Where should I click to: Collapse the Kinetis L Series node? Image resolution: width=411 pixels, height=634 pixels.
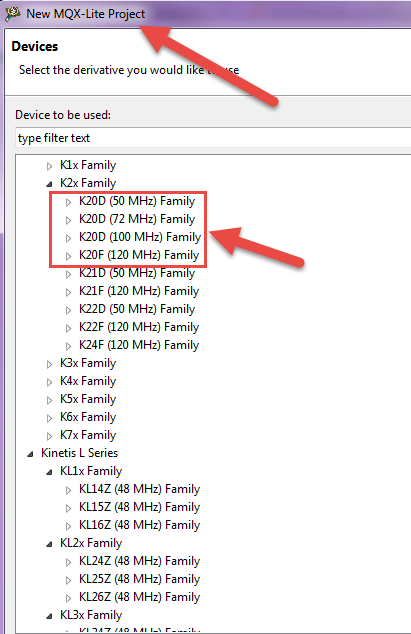tap(30, 454)
